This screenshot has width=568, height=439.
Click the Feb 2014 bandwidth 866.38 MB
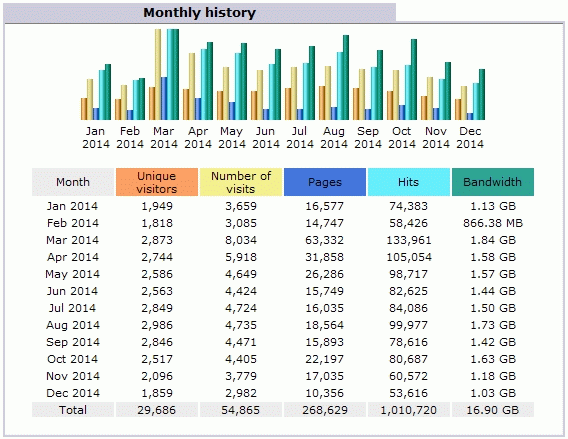493,223
